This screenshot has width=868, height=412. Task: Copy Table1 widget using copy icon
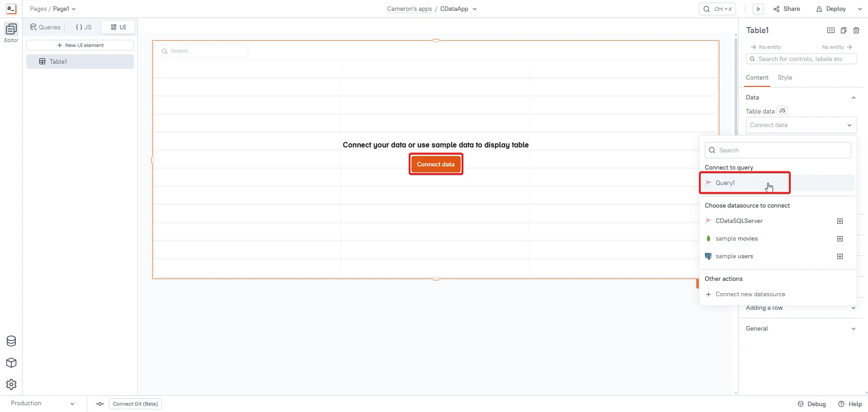click(843, 30)
